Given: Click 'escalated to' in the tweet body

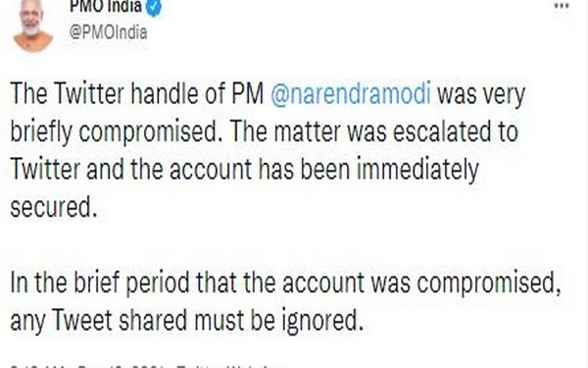Looking at the screenshot, I should click(456, 131).
